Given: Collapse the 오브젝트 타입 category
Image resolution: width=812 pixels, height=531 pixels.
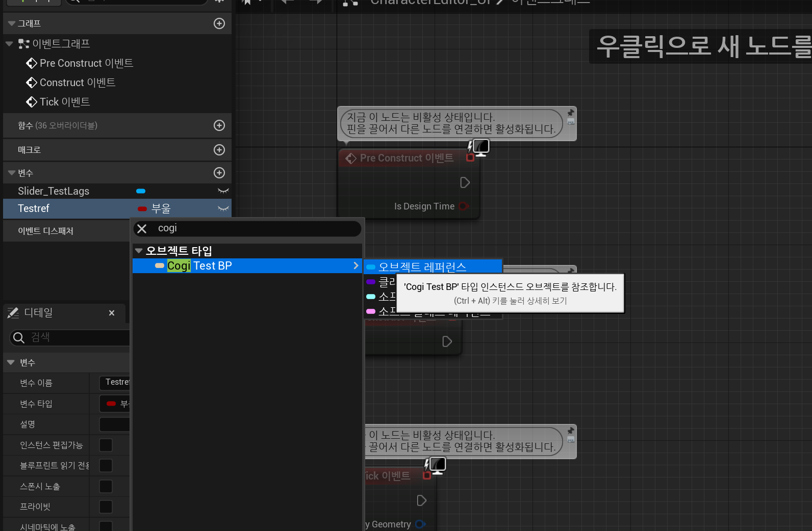Looking at the screenshot, I should 138,251.
